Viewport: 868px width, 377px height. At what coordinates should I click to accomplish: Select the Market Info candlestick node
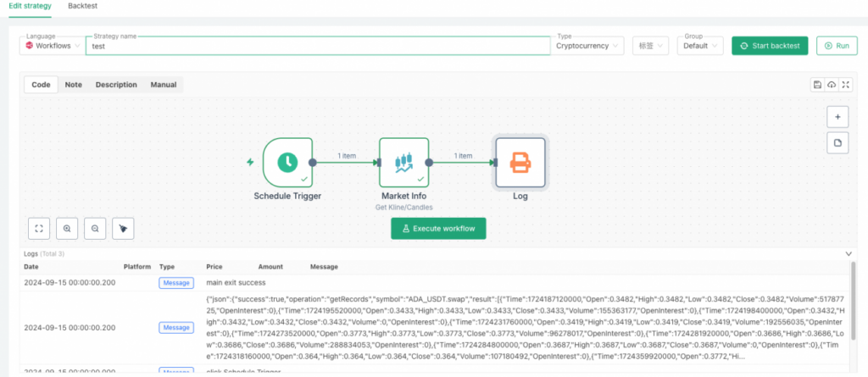point(403,162)
